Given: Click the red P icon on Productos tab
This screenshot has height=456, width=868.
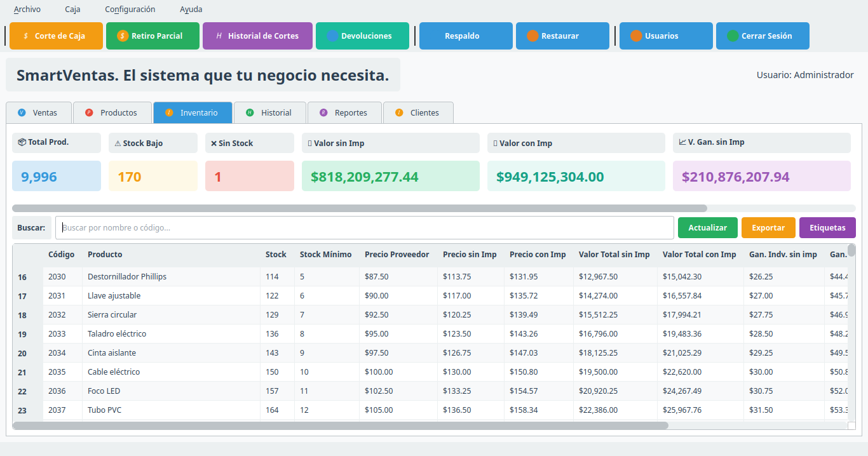Looking at the screenshot, I should click(89, 112).
